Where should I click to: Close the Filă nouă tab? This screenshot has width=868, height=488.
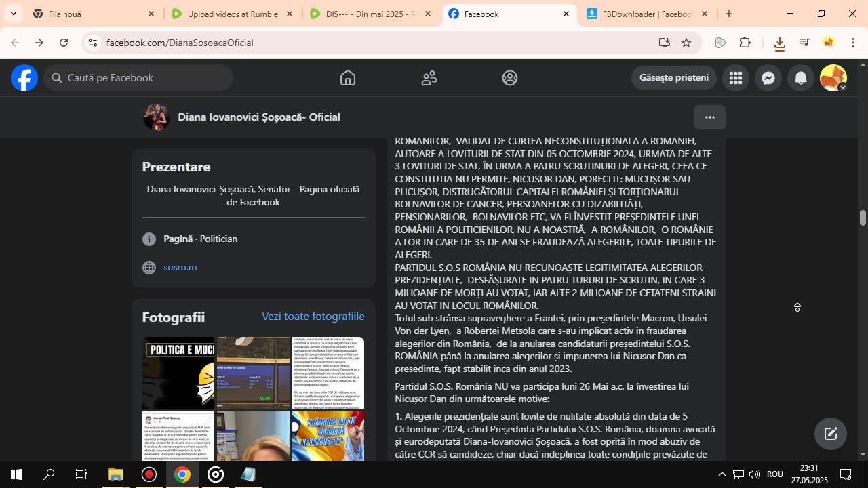coord(151,14)
